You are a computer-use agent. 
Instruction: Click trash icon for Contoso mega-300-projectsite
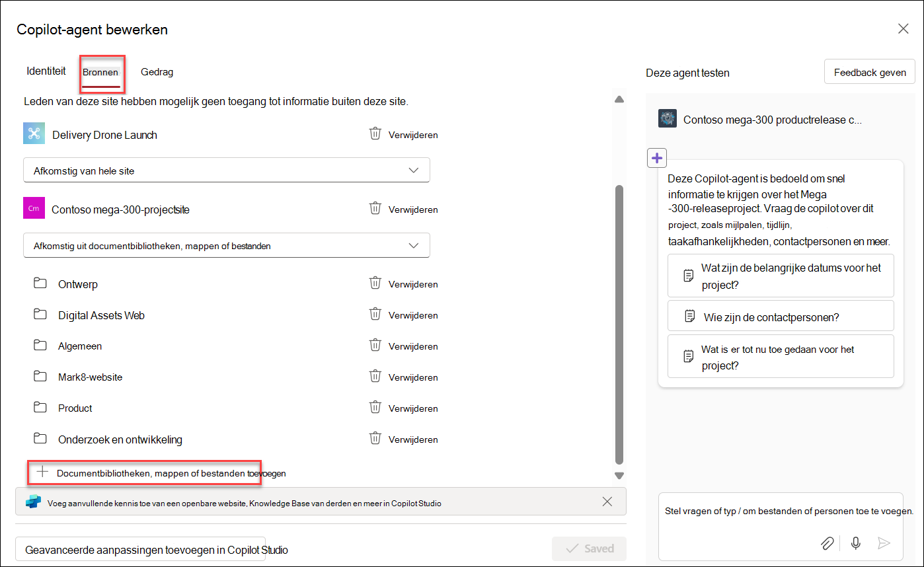point(375,209)
